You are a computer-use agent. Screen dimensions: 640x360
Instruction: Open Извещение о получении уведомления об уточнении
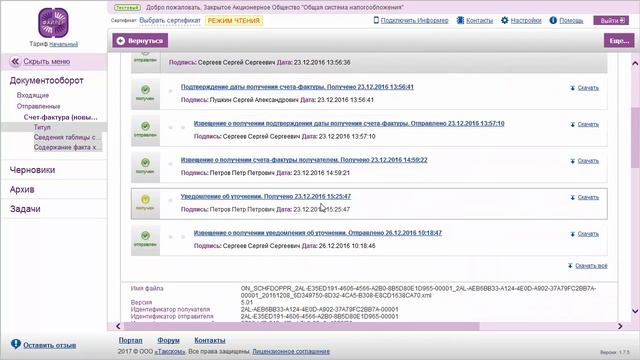pyautogui.click(x=318, y=233)
